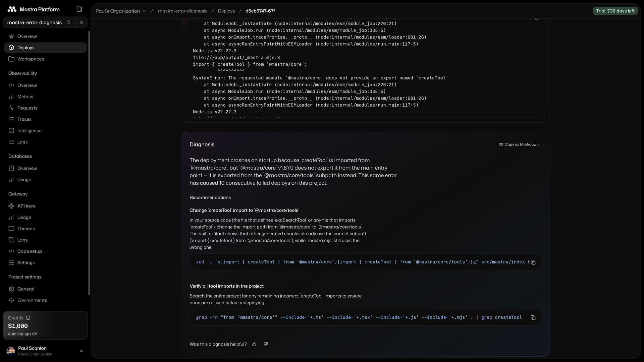Click the Requests activity icon
This screenshot has width=644, height=362.
(11, 108)
